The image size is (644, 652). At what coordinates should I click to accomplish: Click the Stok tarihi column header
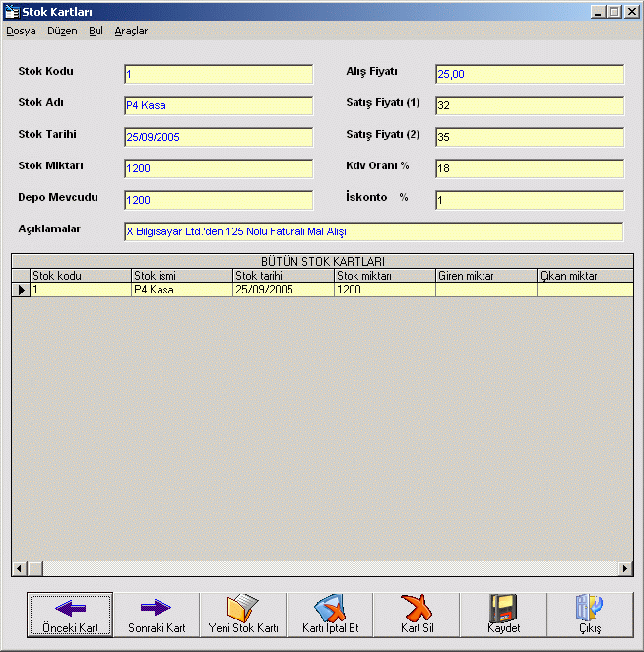coord(284,276)
